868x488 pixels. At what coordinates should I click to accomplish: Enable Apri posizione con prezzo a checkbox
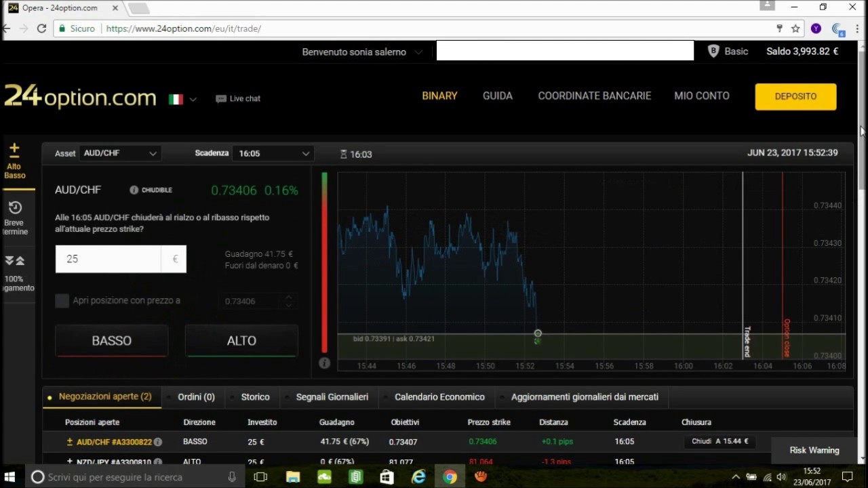coord(62,300)
